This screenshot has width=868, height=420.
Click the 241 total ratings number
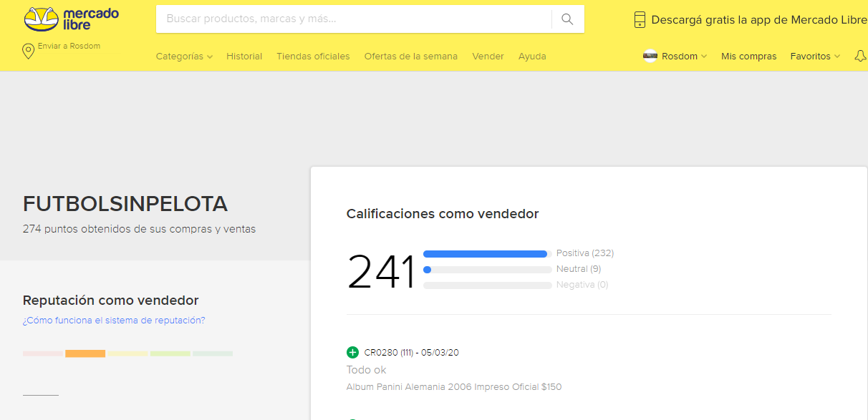pyautogui.click(x=381, y=273)
